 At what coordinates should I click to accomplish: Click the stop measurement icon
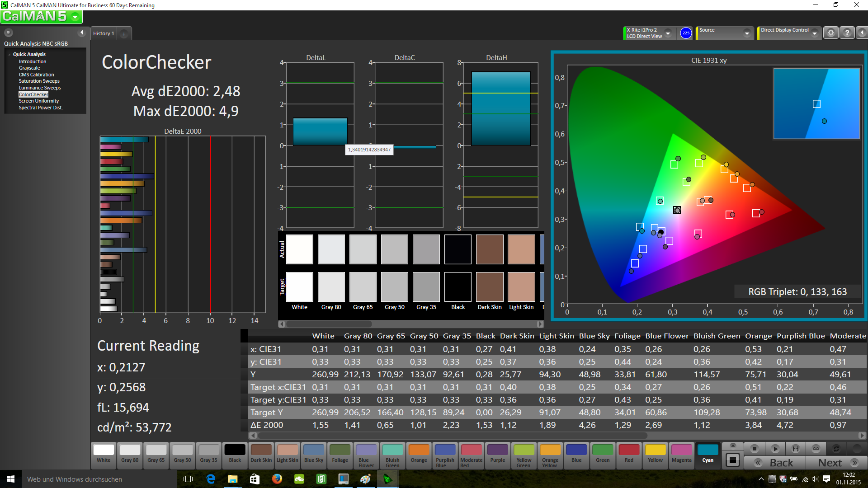point(754,449)
